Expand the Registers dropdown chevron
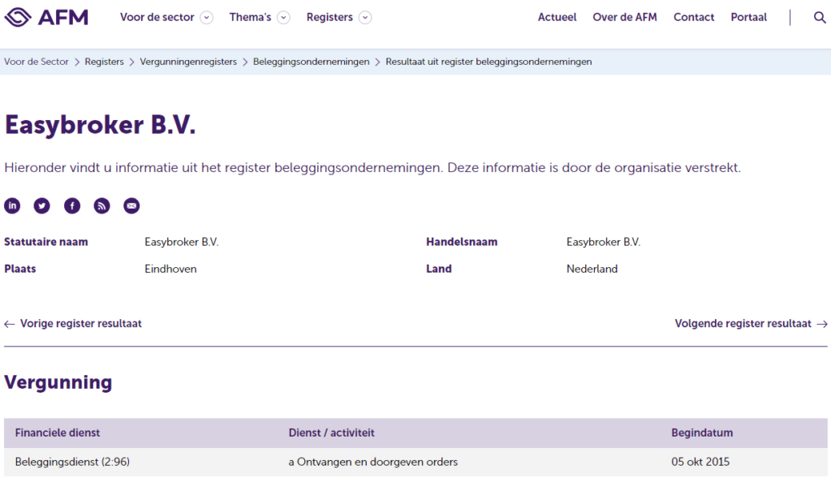 pyautogui.click(x=365, y=18)
